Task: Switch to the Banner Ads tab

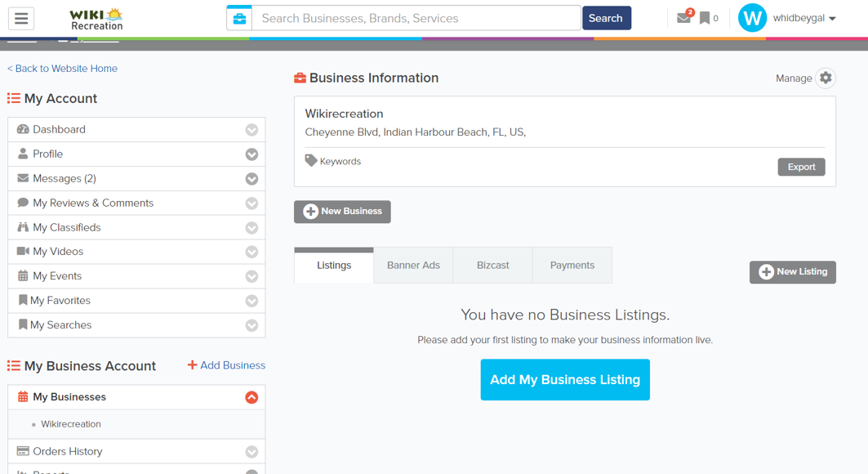Action: 413,266
